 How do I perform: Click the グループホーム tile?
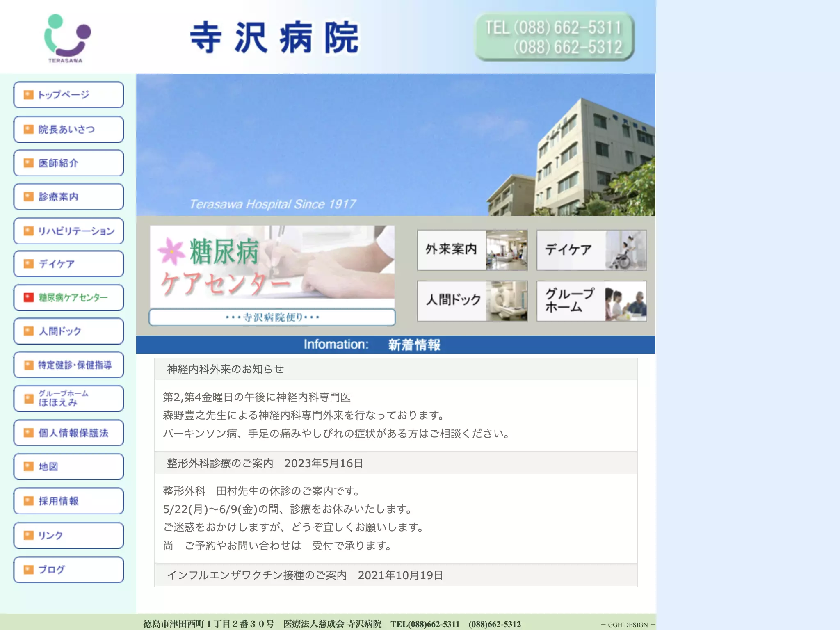[x=592, y=301]
